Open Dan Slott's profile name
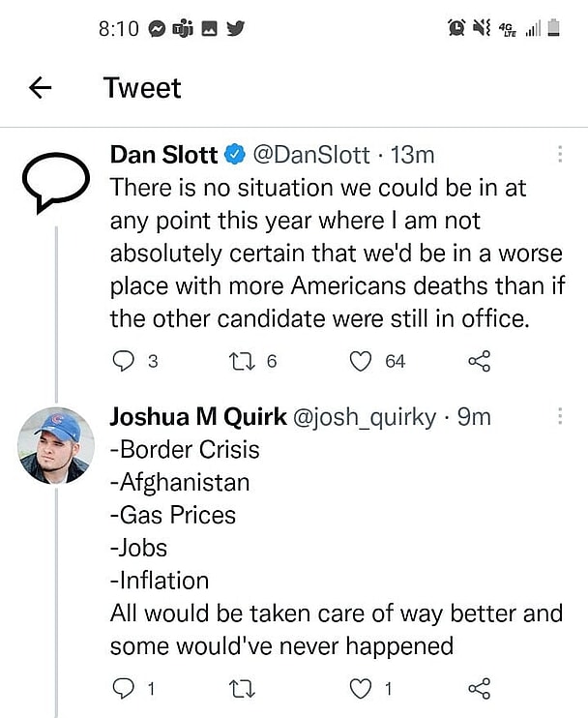The image size is (588, 718). coord(164,155)
